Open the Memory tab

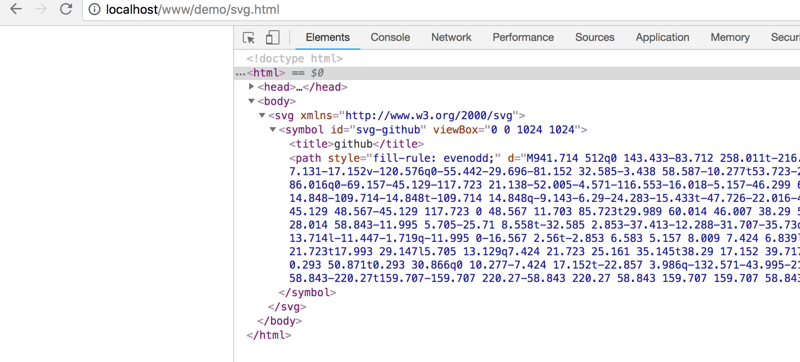coord(730,37)
